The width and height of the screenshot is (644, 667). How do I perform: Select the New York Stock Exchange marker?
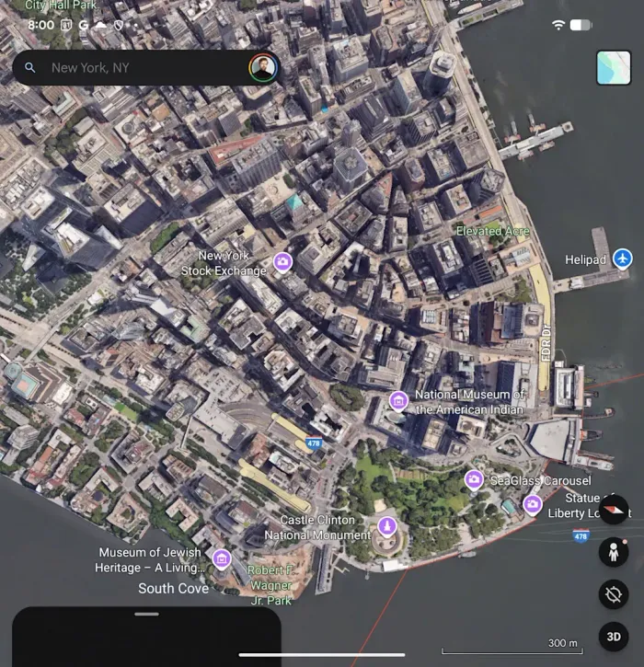click(282, 262)
